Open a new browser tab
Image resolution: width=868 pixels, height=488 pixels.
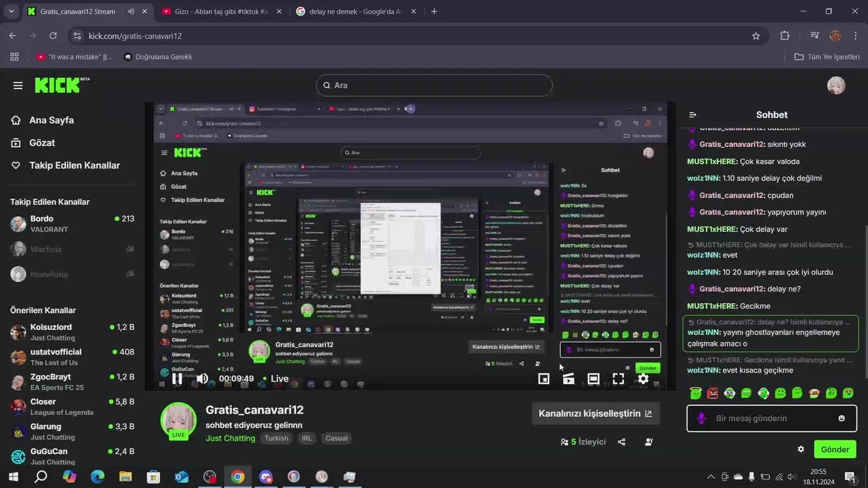coord(434,12)
